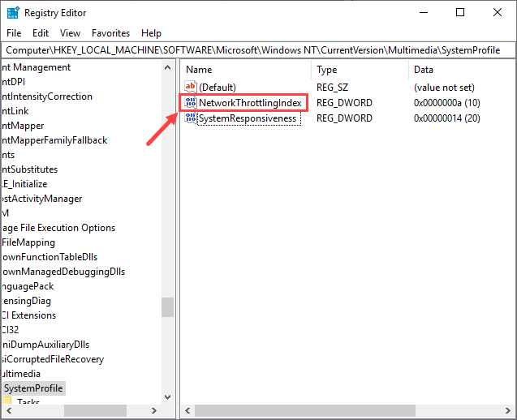Select the LanguagePack tree key
The height and width of the screenshot is (420, 517).
pyautogui.click(x=28, y=286)
